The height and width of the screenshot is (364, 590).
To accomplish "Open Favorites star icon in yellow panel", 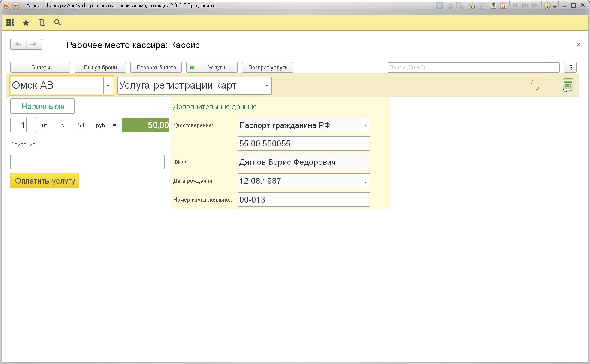I will pyautogui.click(x=26, y=23).
